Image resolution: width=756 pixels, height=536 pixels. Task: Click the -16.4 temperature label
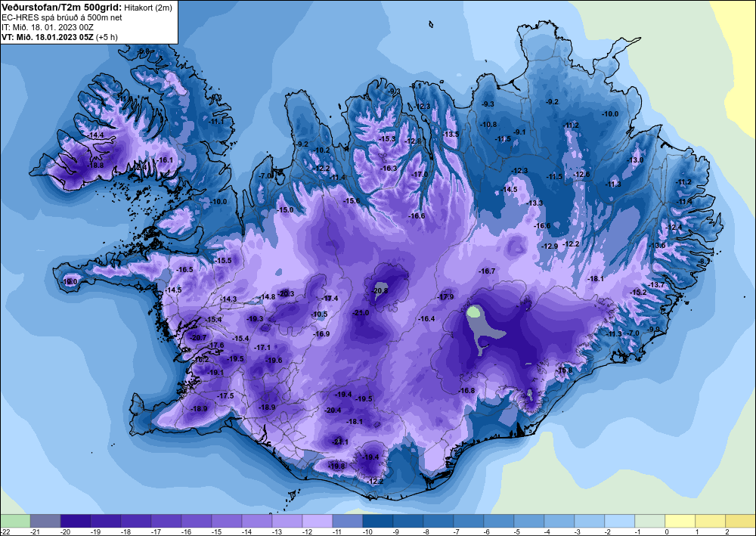click(x=426, y=319)
